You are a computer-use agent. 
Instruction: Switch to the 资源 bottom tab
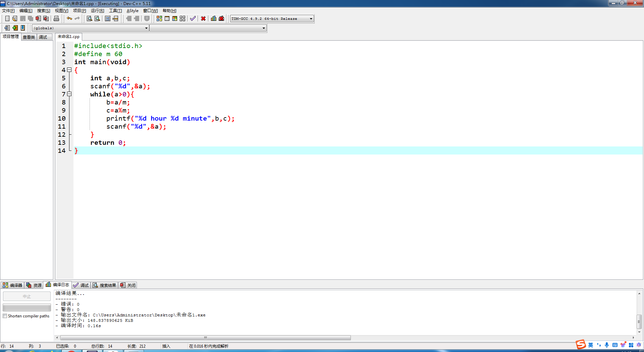pos(34,285)
